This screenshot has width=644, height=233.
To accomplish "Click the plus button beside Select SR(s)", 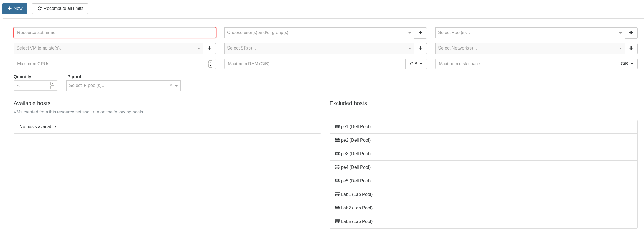I will pyautogui.click(x=420, y=48).
